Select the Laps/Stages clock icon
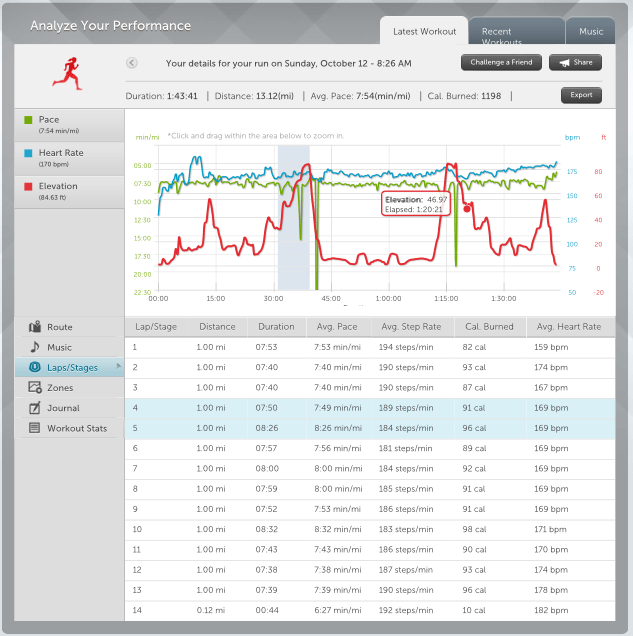633x636 pixels. coord(35,368)
